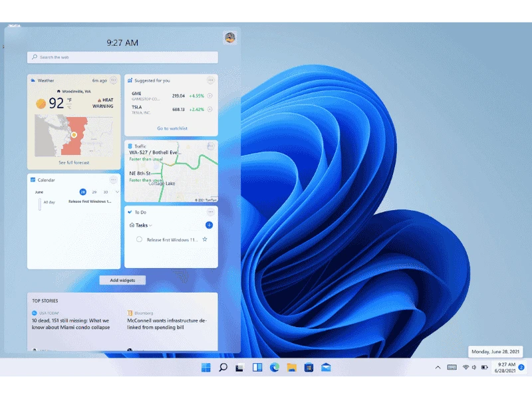Open Task View from the taskbar
This screenshot has height=399, width=532.
239,368
